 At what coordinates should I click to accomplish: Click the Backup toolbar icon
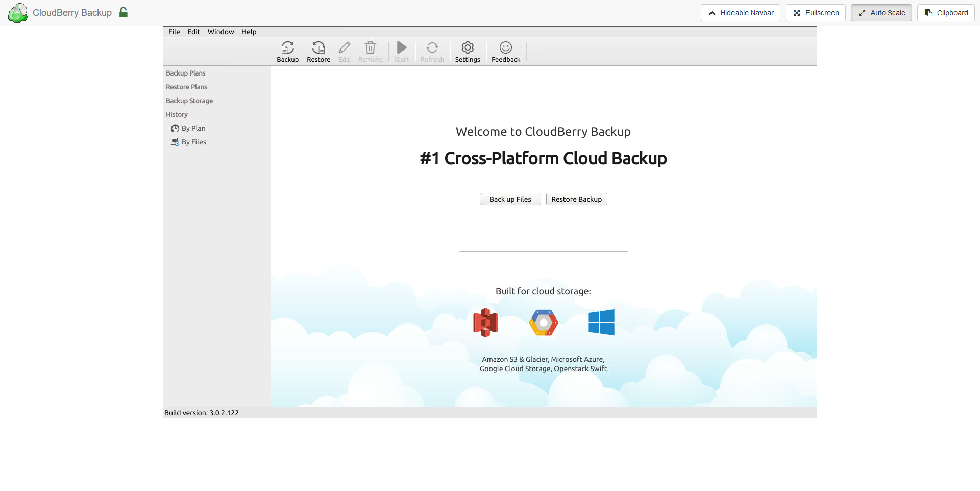288,47
